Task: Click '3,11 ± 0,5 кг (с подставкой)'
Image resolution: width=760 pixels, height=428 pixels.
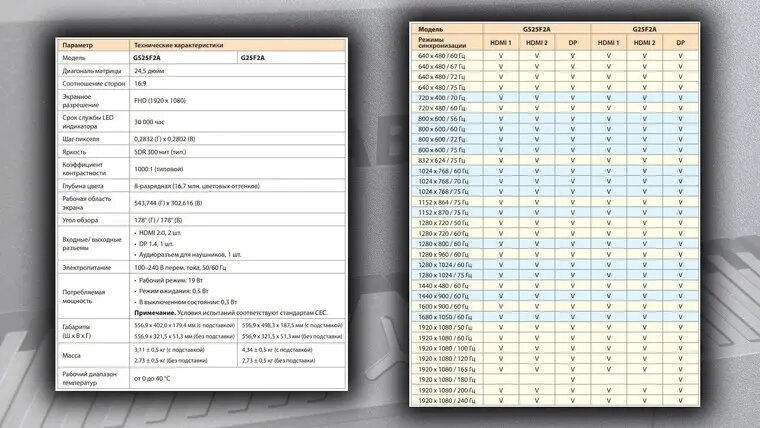Action: [169, 350]
